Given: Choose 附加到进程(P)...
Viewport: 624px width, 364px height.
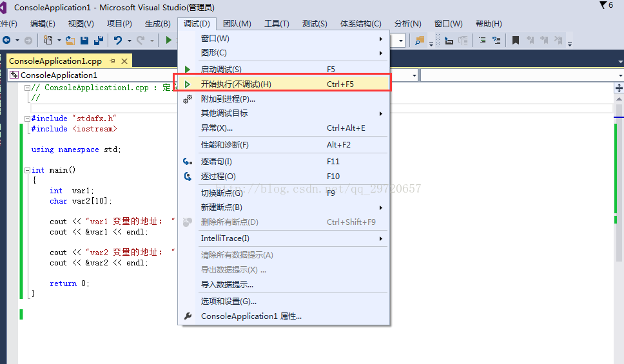Looking at the screenshot, I should [284, 99].
